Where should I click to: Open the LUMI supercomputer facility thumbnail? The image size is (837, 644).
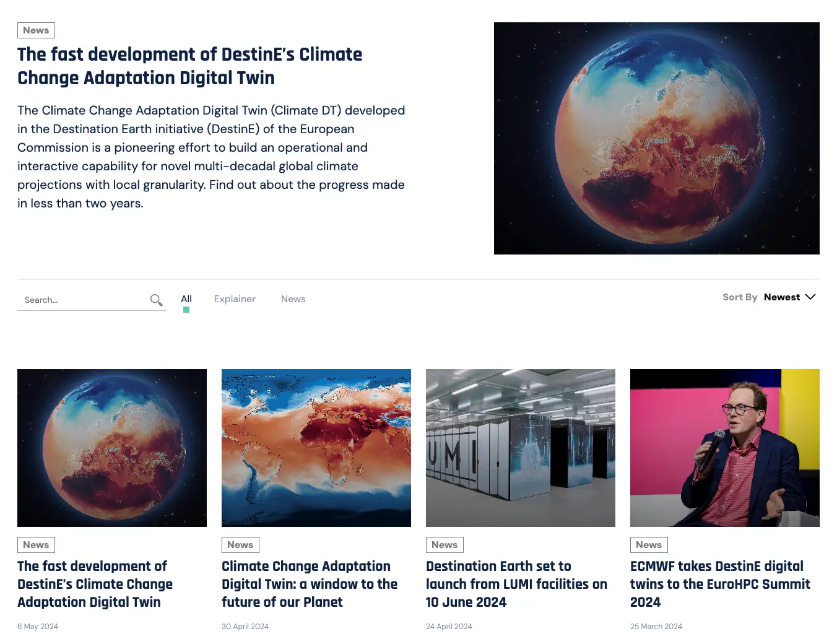[521, 448]
